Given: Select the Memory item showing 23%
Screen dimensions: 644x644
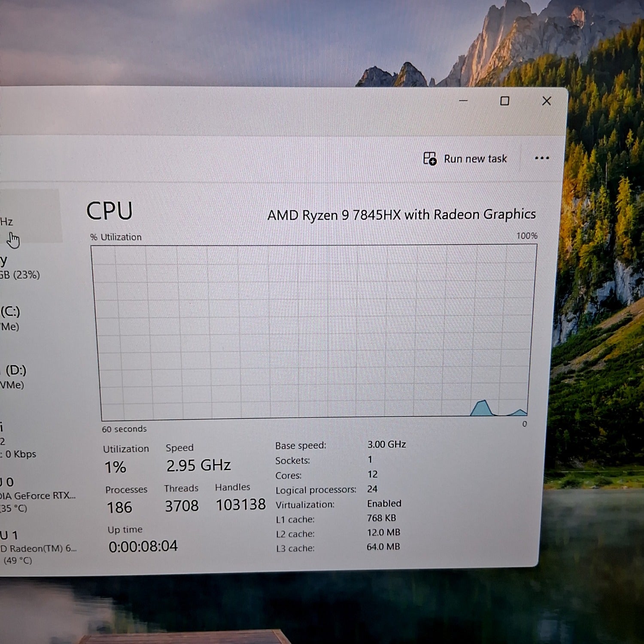Looking at the screenshot, I should coord(19,268).
